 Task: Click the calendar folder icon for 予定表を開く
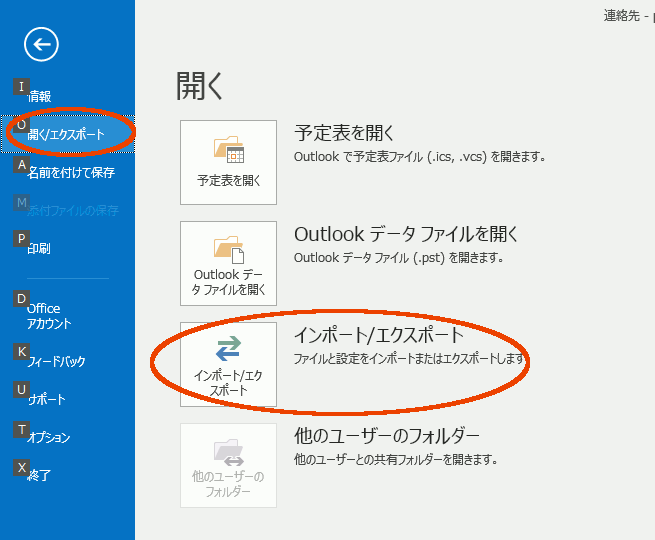[228, 151]
